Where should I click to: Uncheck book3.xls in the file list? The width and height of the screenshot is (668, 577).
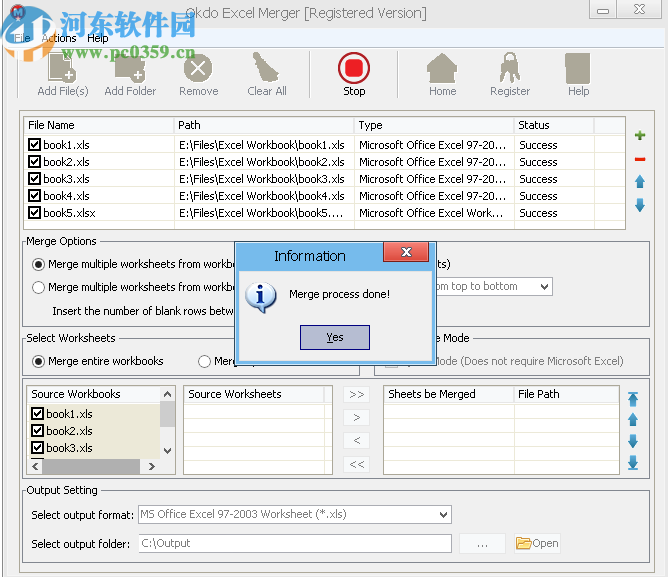(x=35, y=179)
